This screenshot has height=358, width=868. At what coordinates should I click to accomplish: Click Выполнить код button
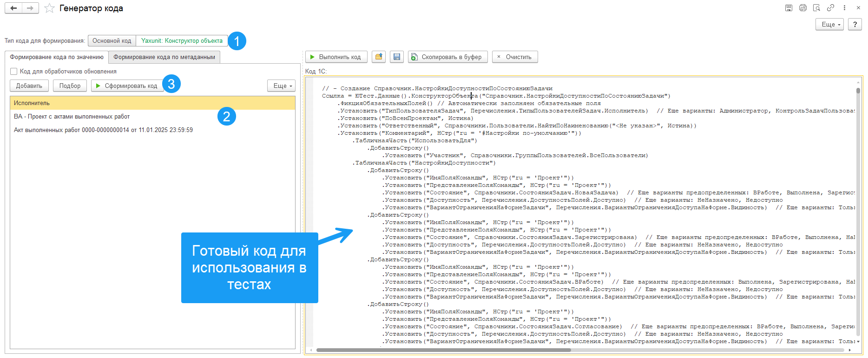pyautogui.click(x=336, y=57)
